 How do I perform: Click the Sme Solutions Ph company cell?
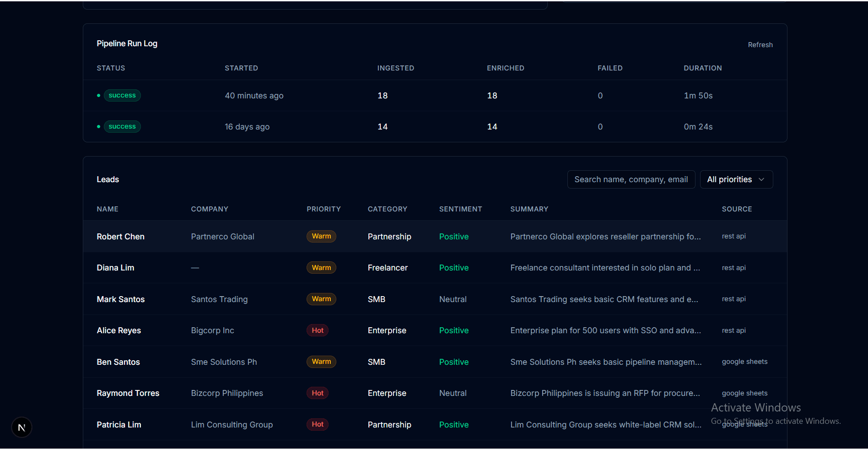pyautogui.click(x=224, y=362)
